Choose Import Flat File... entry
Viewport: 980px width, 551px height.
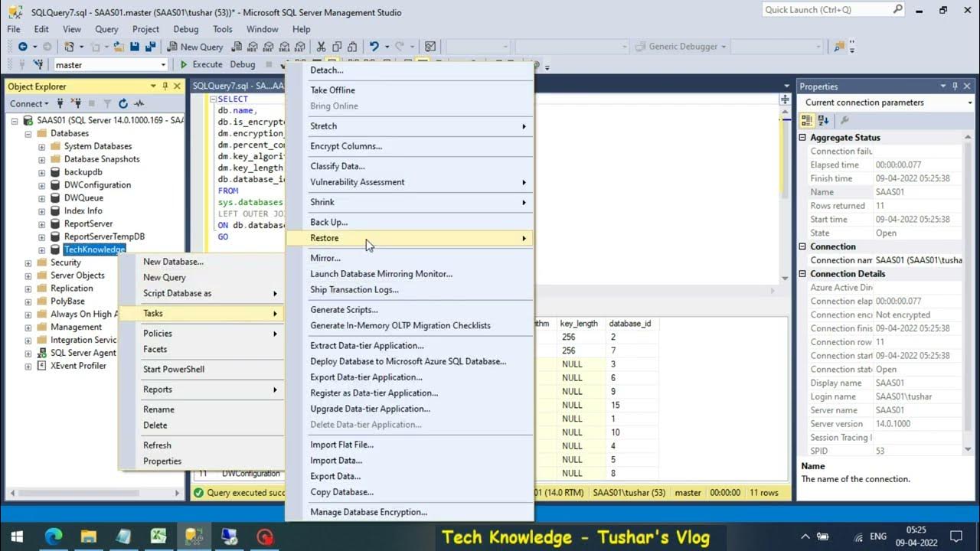pos(410,445)
